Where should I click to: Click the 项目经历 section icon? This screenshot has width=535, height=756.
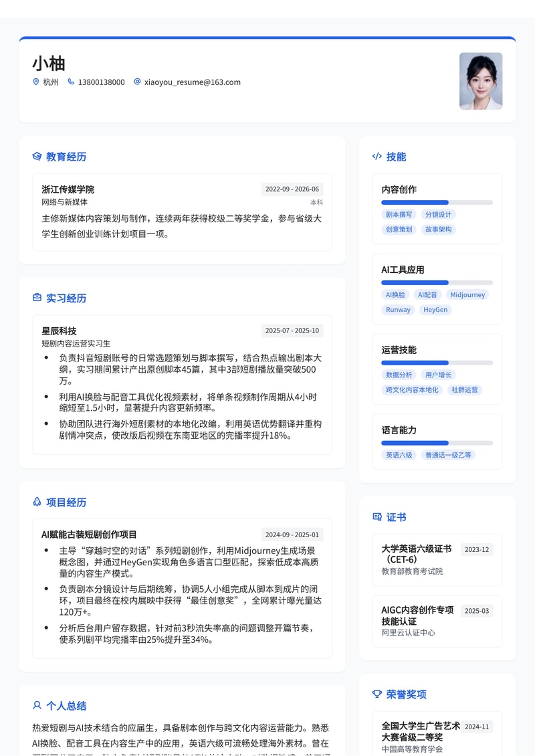(36, 502)
